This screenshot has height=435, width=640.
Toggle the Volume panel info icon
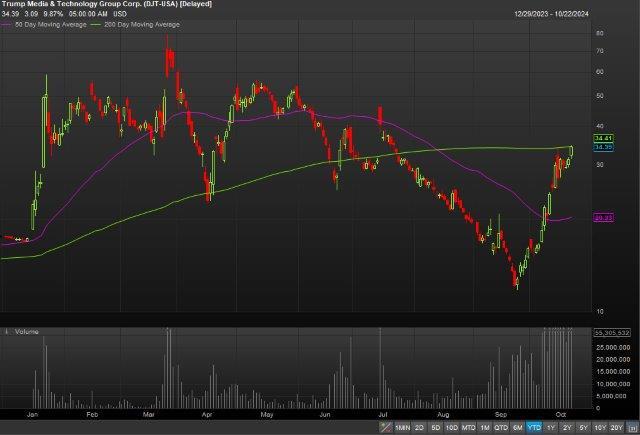tap(6, 332)
